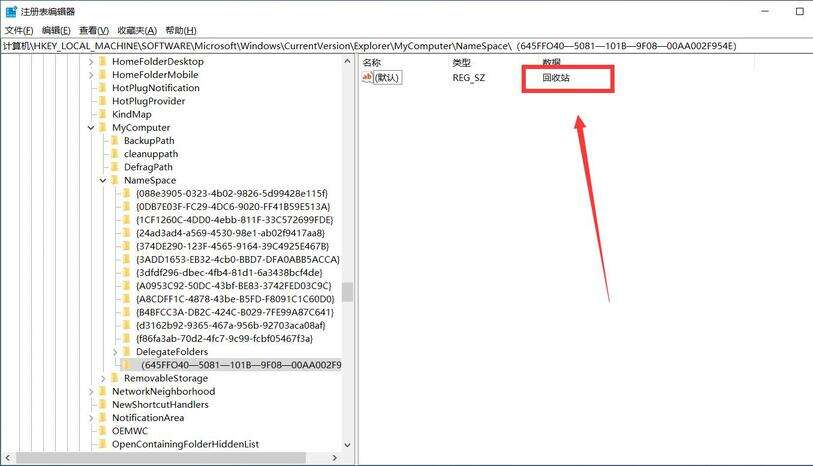Viewport: 813px width, 466px height.
Task: Select the {d3162b92-9365-467a key
Action: click(x=230, y=326)
